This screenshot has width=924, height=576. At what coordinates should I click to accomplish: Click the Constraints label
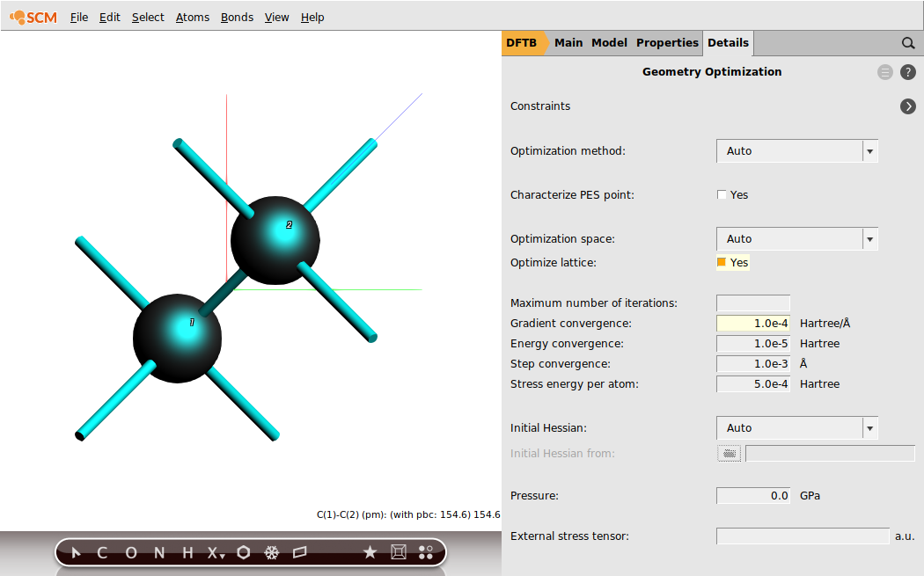pyautogui.click(x=540, y=106)
